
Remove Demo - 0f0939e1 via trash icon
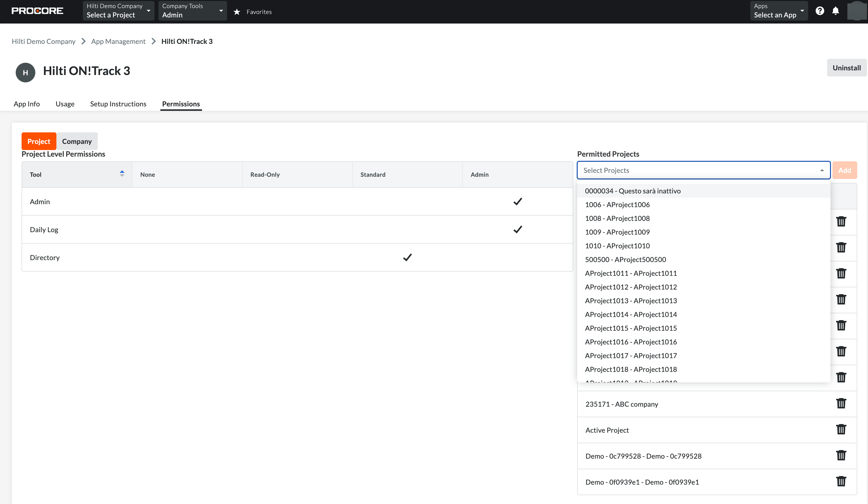tap(841, 481)
